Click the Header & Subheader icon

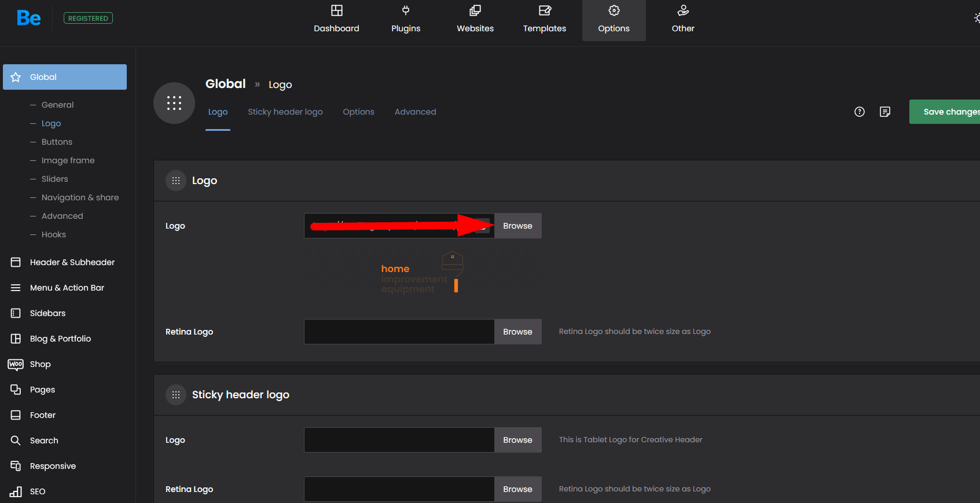[x=16, y=262]
